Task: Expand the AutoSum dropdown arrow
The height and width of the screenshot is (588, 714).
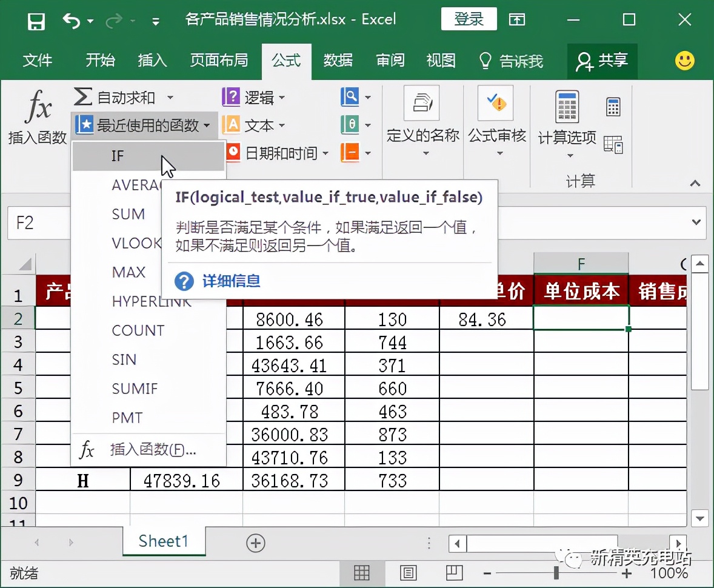Action: click(x=172, y=96)
